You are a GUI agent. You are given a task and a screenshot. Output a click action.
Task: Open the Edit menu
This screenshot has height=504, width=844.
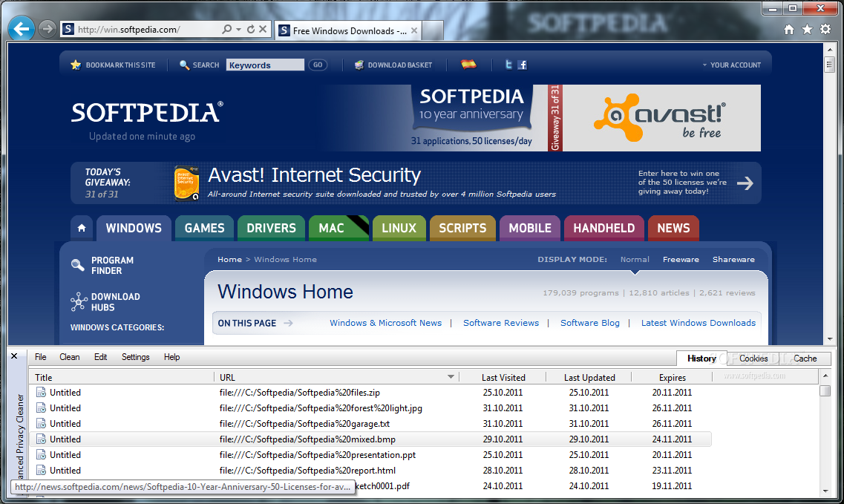pyautogui.click(x=101, y=357)
